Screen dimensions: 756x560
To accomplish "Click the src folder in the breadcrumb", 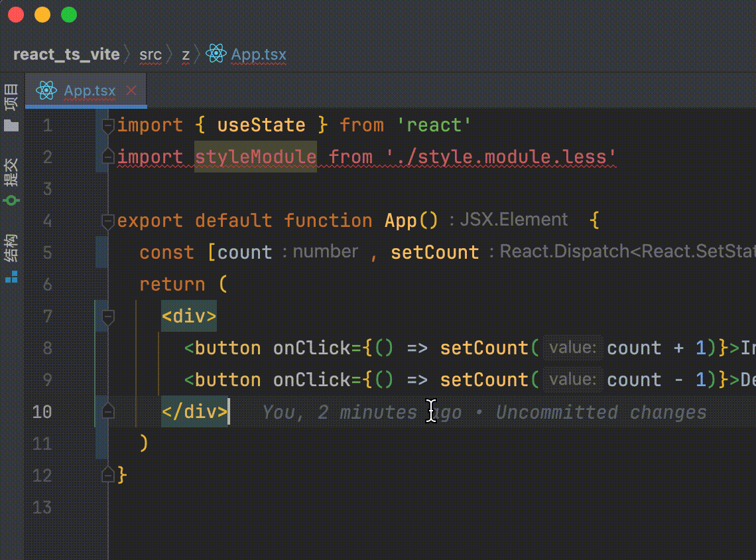I will pos(151,54).
